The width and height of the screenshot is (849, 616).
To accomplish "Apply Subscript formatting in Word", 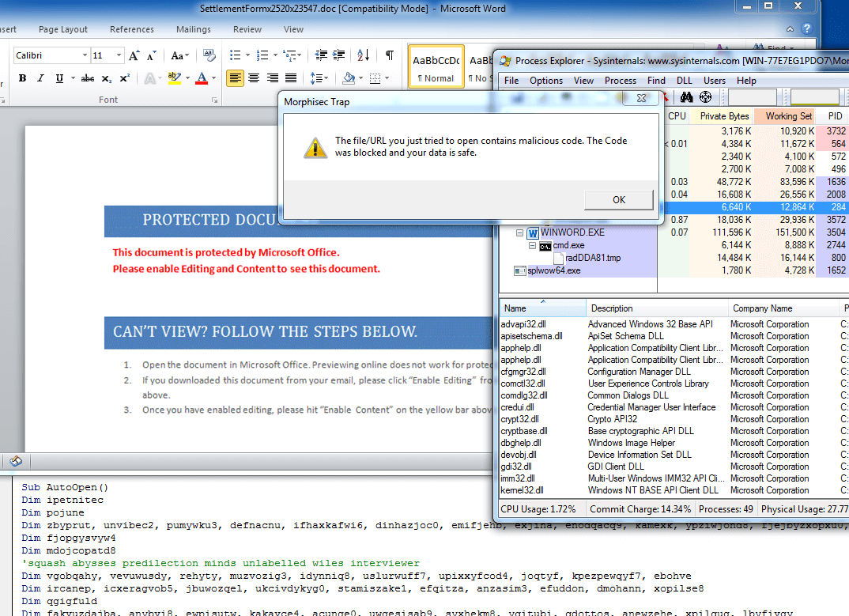I will (107, 78).
